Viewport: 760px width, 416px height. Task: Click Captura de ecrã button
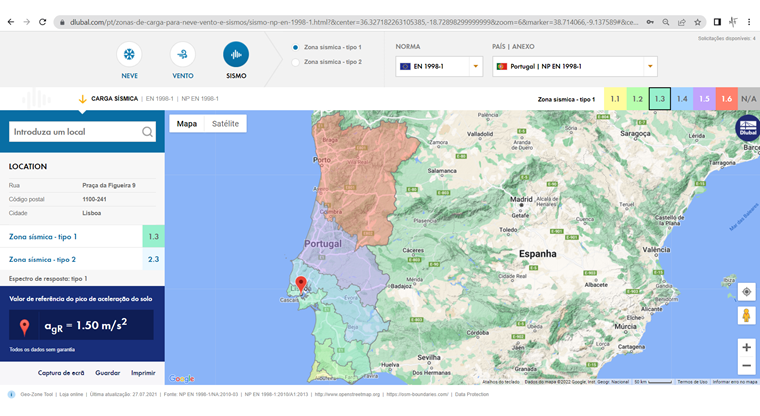pyautogui.click(x=61, y=373)
